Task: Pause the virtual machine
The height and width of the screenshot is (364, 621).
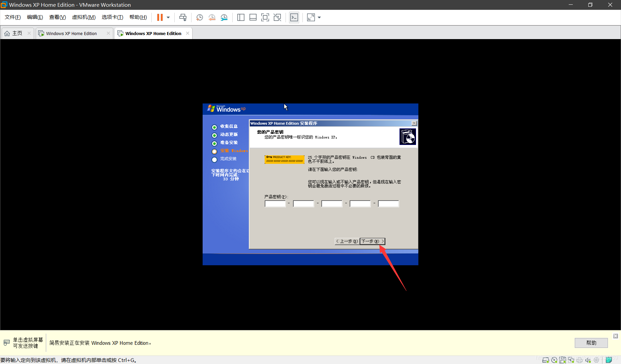Action: click(160, 17)
